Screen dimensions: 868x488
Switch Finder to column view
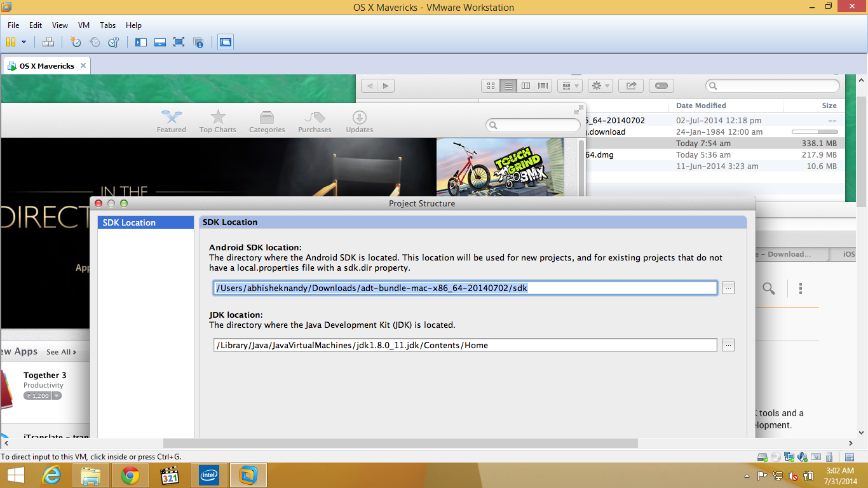tap(526, 86)
